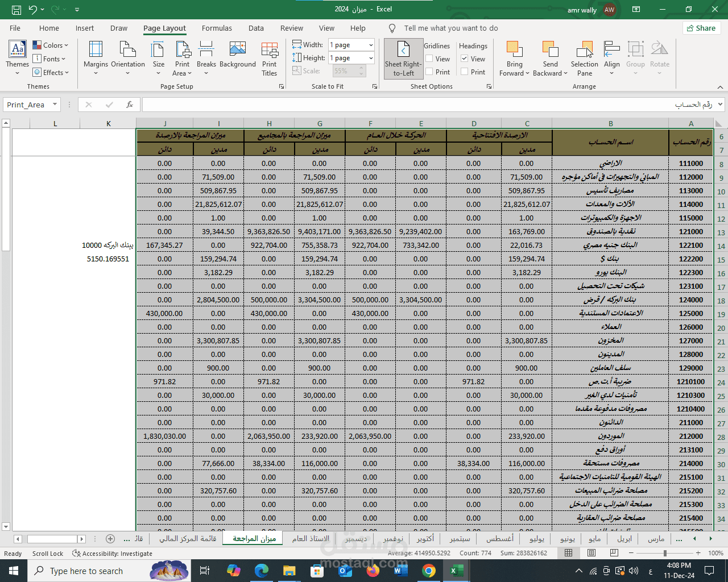Open Task View on taskbar
The height and width of the screenshot is (582, 728).
coord(205,571)
